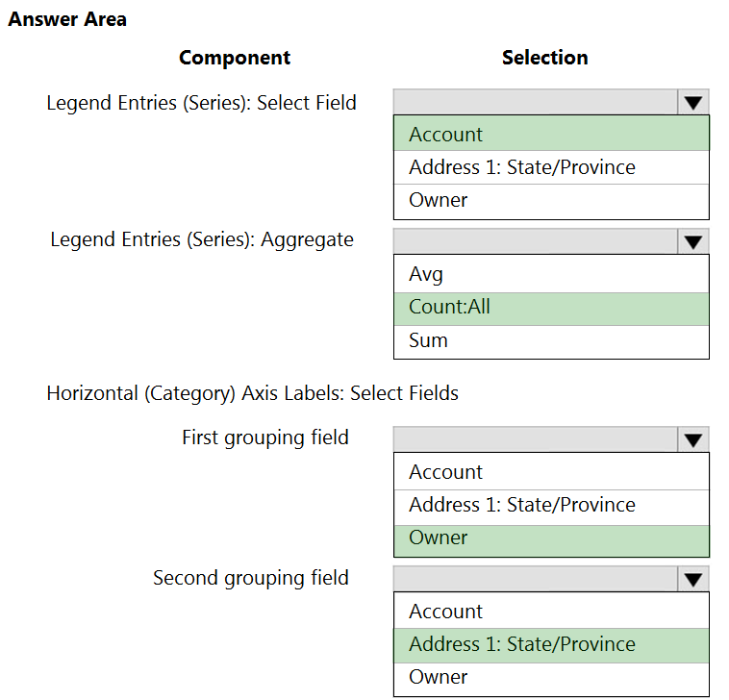The width and height of the screenshot is (729, 700).
Task: Click the Series Select Field combo box
Action: pyautogui.click(x=535, y=103)
